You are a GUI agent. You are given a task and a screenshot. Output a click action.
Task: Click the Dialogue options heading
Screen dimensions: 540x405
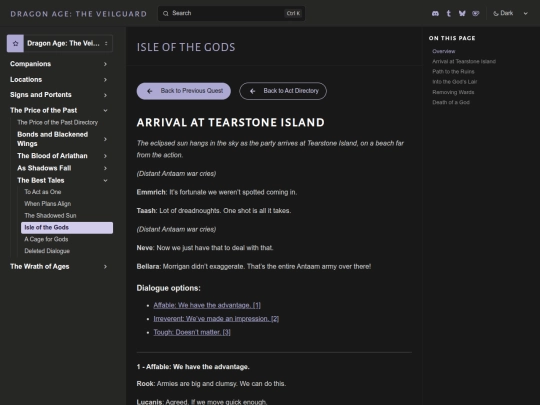pyautogui.click(x=168, y=288)
